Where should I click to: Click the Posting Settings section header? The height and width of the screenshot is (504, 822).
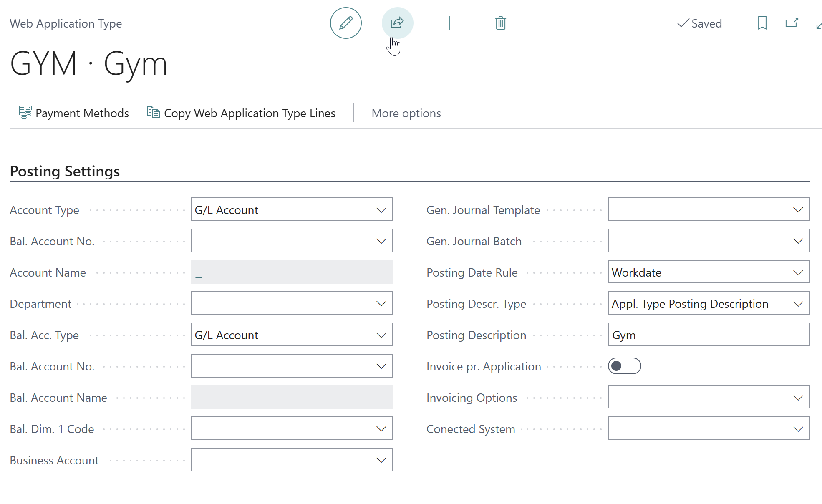tap(65, 171)
